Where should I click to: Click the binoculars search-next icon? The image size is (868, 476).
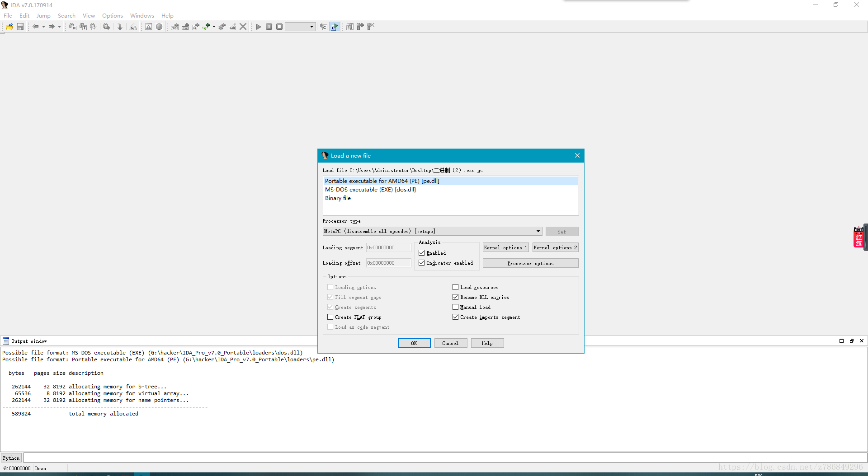[106, 27]
